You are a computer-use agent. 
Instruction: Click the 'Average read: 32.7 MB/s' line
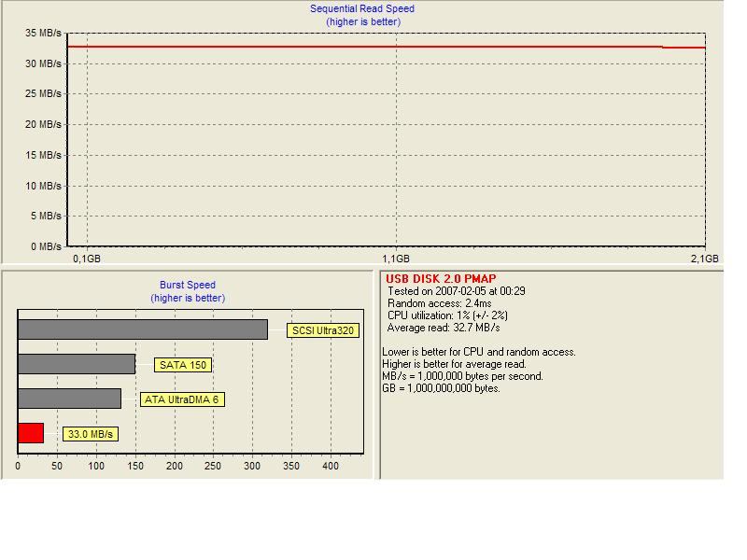(x=444, y=328)
